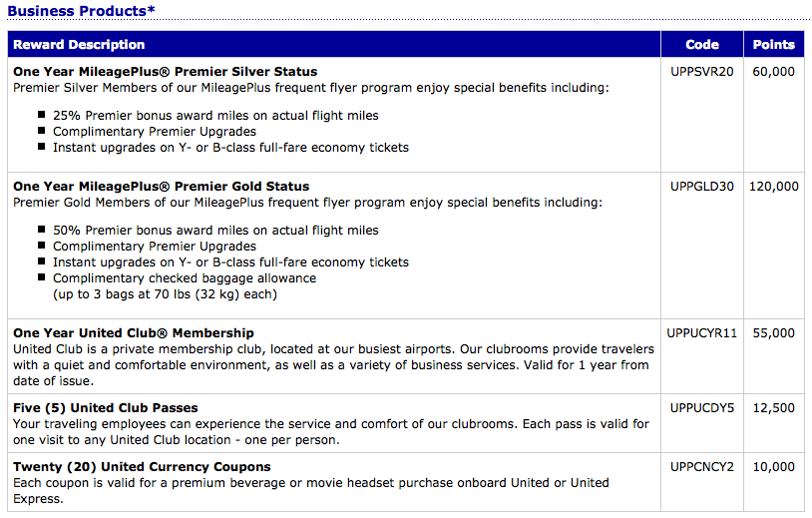The height and width of the screenshot is (518, 812).
Task: Select One Year MileagePlus Premier Silver Status title
Action: (x=166, y=72)
